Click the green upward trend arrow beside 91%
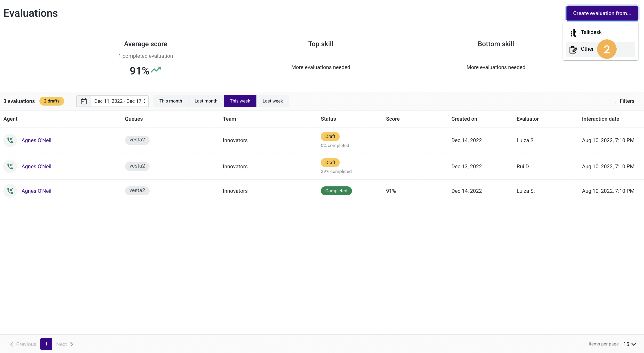This screenshot has height=353, width=644. click(156, 70)
